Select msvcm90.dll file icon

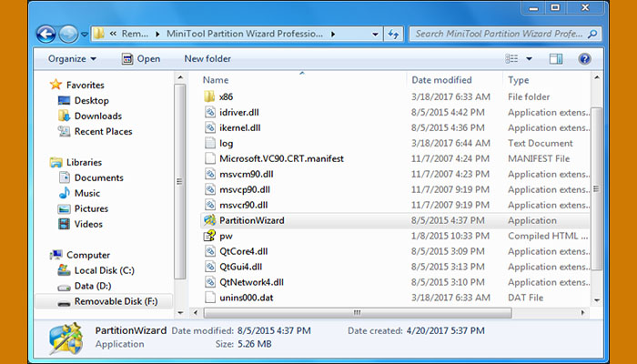209,174
